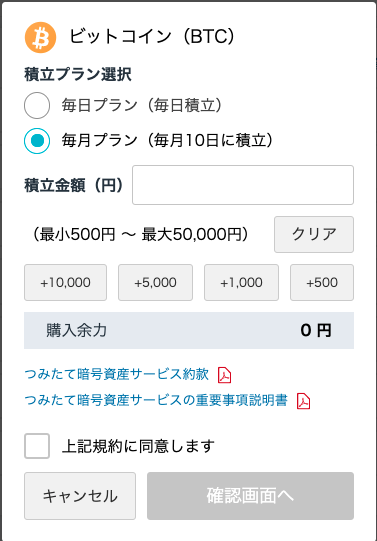Click the クリア button
The height and width of the screenshot is (541, 377).
[x=314, y=234]
